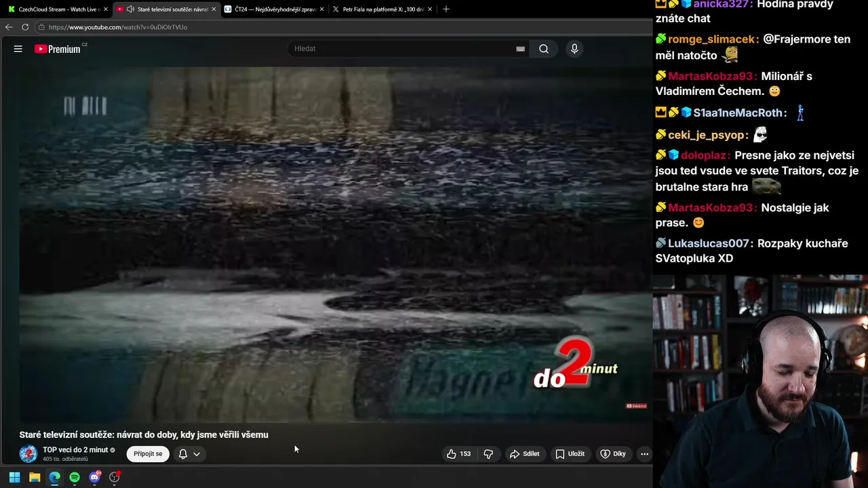868x488 pixels.
Task: Click MartasKobza93's Milionář message username
Action: pos(711,77)
